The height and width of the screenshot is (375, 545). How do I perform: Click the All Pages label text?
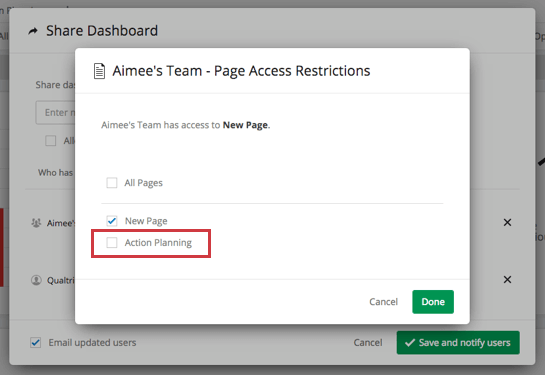[144, 183]
